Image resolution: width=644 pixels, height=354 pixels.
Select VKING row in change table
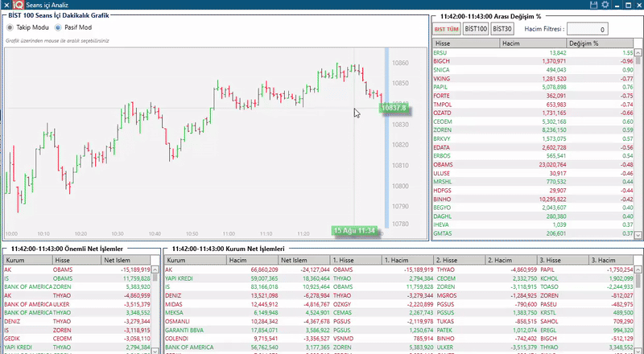(533, 78)
